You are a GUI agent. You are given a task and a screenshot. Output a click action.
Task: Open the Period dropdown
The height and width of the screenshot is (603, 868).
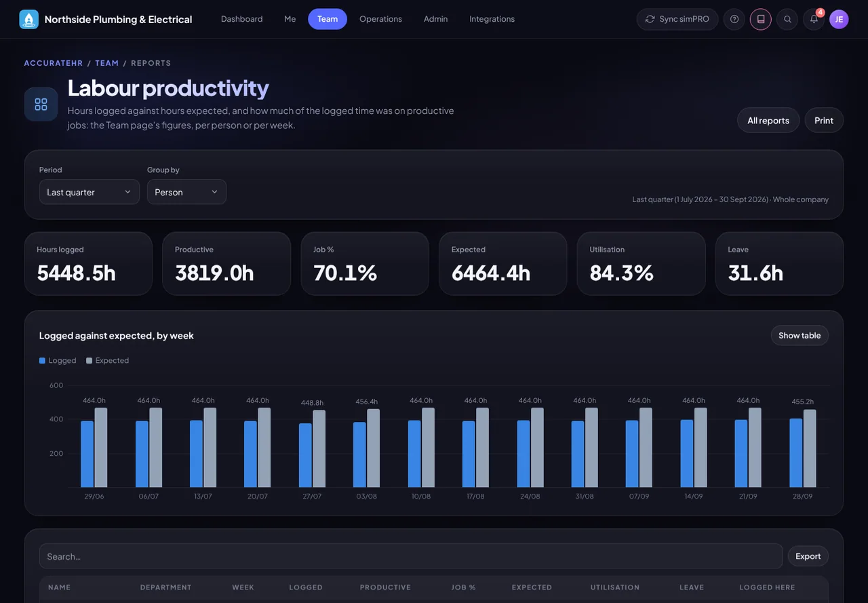pyautogui.click(x=90, y=192)
